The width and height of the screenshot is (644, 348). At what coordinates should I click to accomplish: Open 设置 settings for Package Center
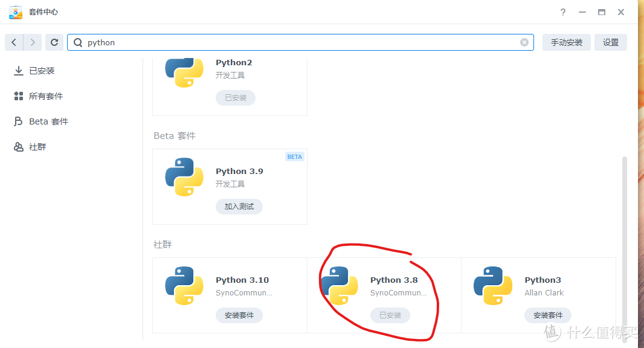click(x=610, y=42)
